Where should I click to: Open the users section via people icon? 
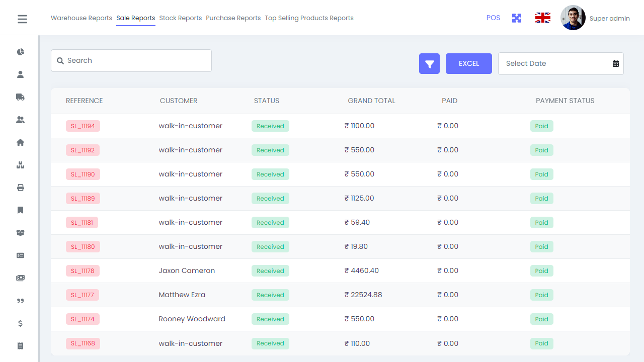tap(20, 120)
